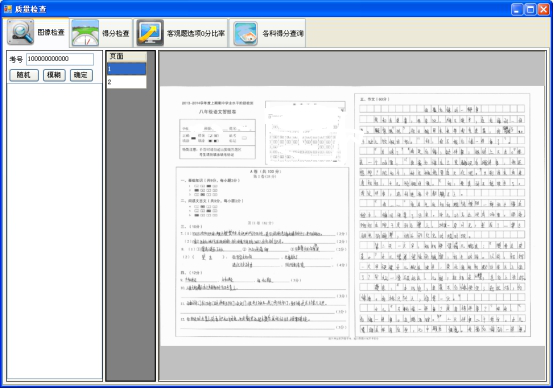Viewport: 554px width, 389px height.
Task: Click the essay grid page on the right
Action: (442, 215)
